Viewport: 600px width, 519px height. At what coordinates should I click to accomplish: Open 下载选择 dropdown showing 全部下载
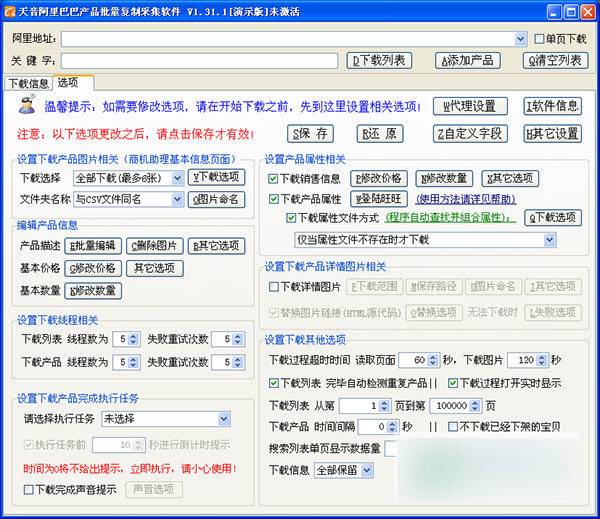coord(177,178)
